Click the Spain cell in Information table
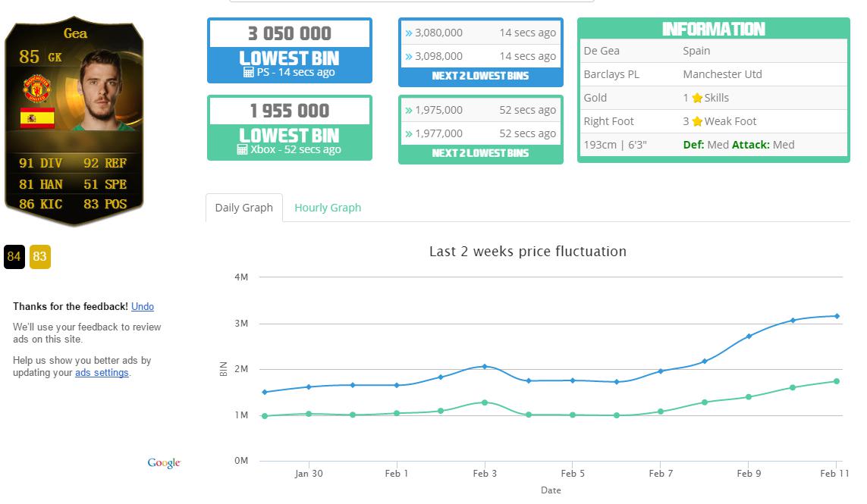This screenshot has height=504, width=867. (x=696, y=51)
